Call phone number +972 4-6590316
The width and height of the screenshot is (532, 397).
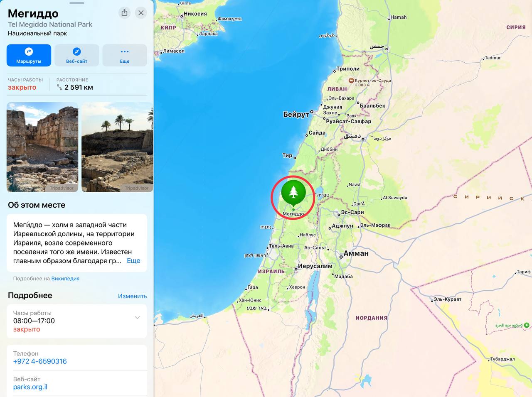coord(40,361)
